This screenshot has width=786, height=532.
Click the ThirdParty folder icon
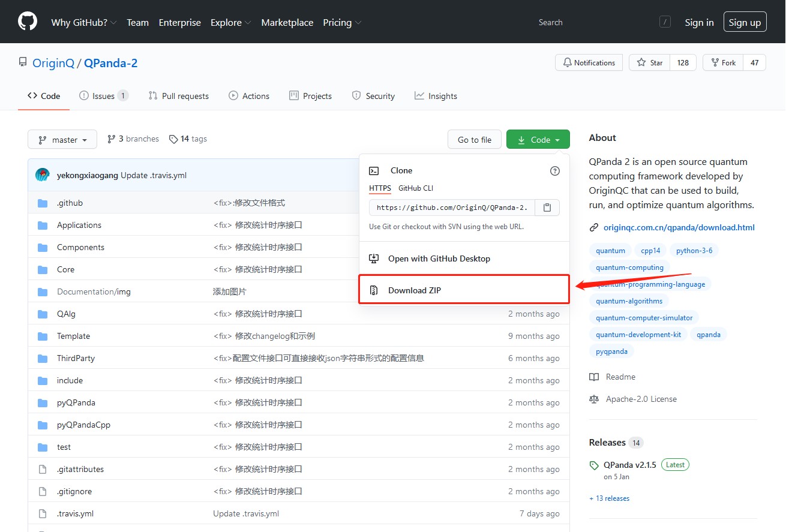pos(43,359)
